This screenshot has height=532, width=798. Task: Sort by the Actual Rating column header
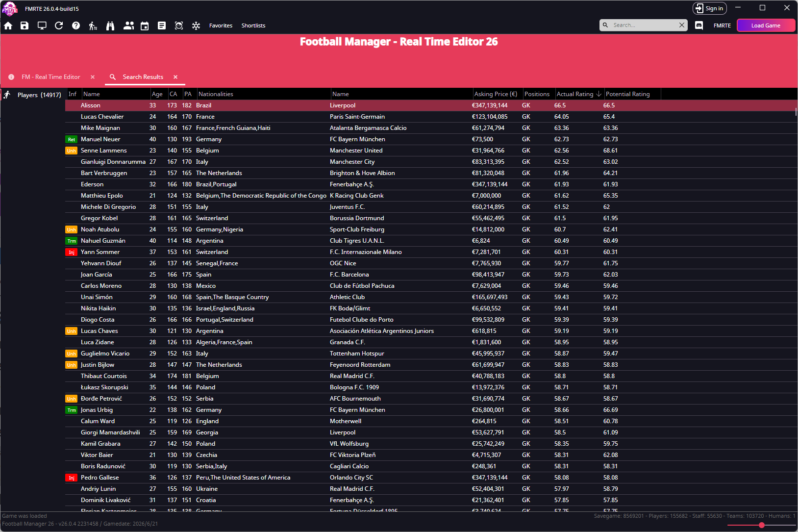575,94
